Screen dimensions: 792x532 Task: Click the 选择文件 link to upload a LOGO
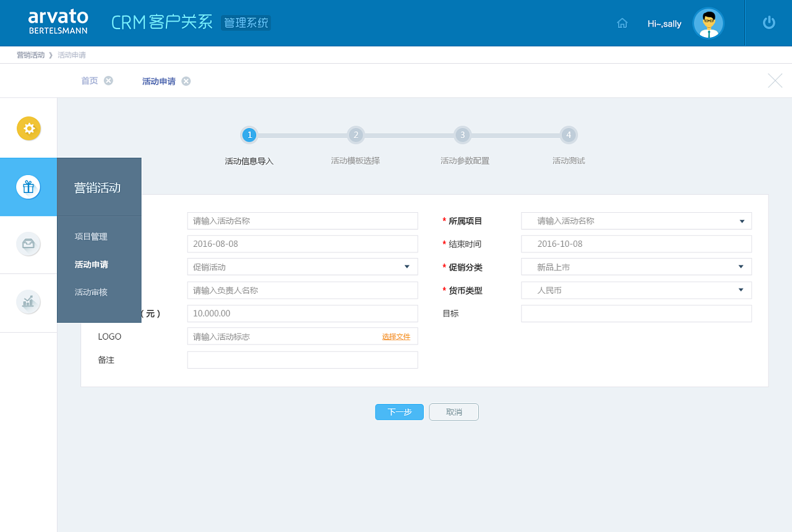[x=396, y=337]
